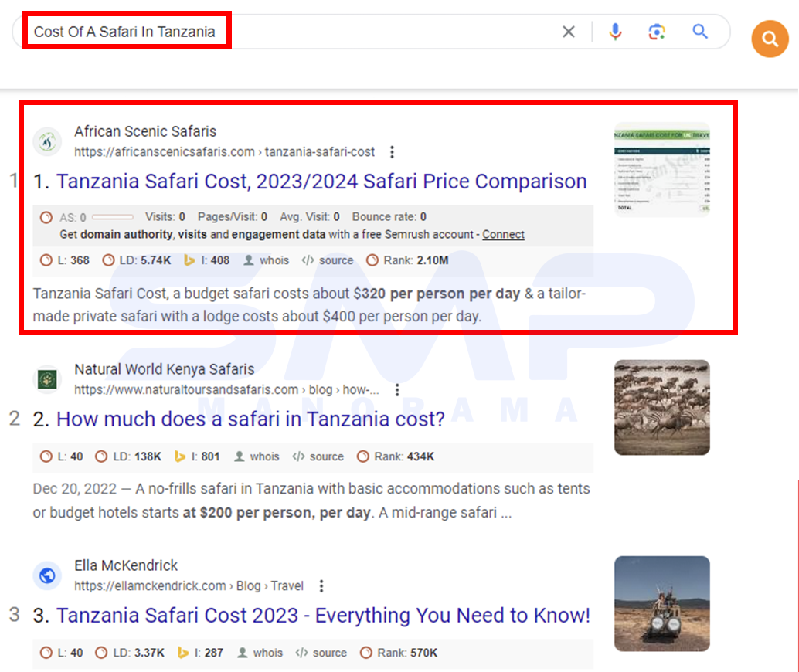The image size is (799, 672).
Task: Click the blue magnifier search icon
Action: click(x=700, y=32)
